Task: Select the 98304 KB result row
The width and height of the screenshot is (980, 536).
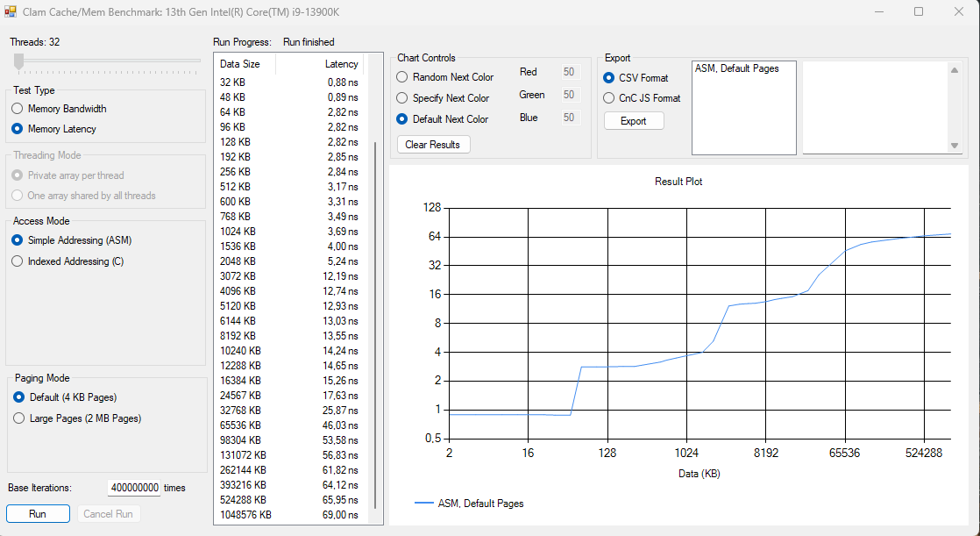Action: pyautogui.click(x=289, y=440)
